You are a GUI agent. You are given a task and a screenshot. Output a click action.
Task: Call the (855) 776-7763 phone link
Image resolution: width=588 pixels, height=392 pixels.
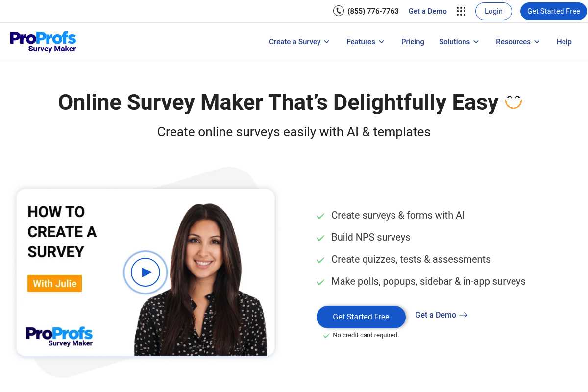pyautogui.click(x=373, y=11)
